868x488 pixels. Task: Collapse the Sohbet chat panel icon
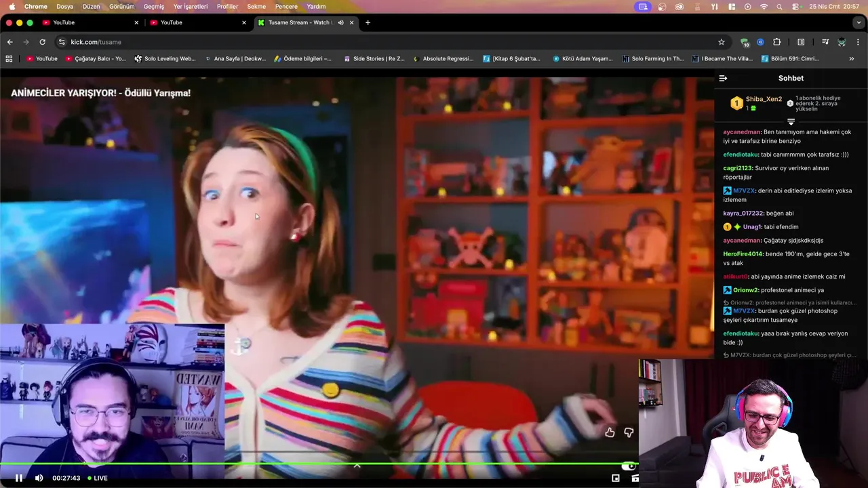[723, 78]
